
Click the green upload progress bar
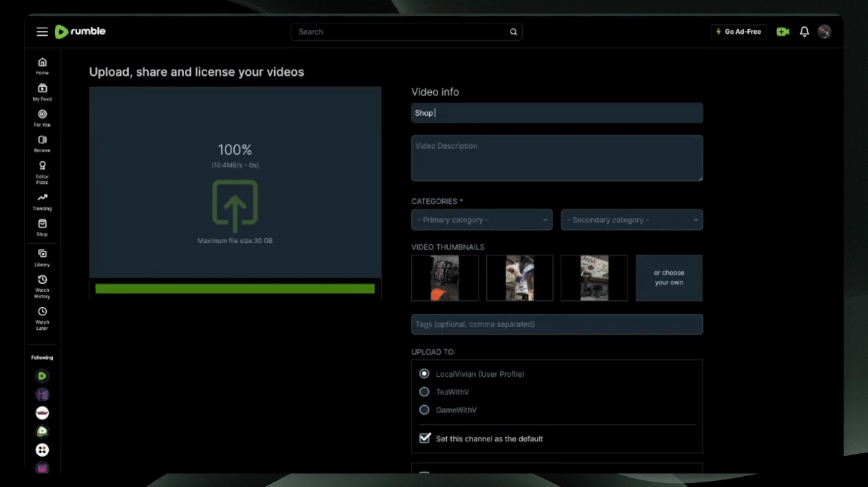coord(235,289)
